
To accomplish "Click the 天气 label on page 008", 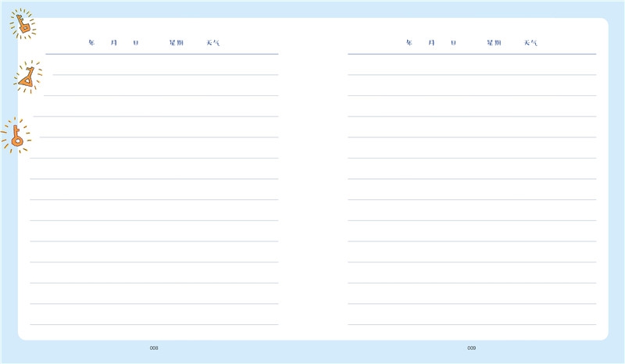I will (212, 43).
